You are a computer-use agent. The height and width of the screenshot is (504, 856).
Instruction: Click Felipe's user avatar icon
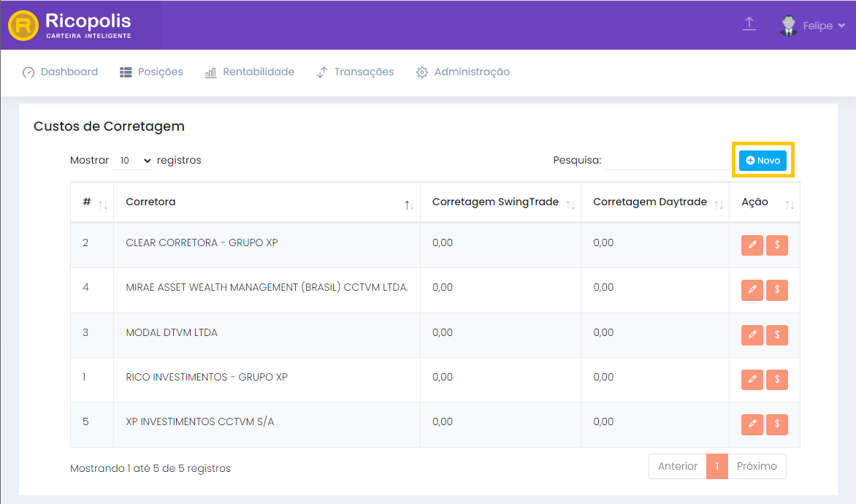coord(788,26)
